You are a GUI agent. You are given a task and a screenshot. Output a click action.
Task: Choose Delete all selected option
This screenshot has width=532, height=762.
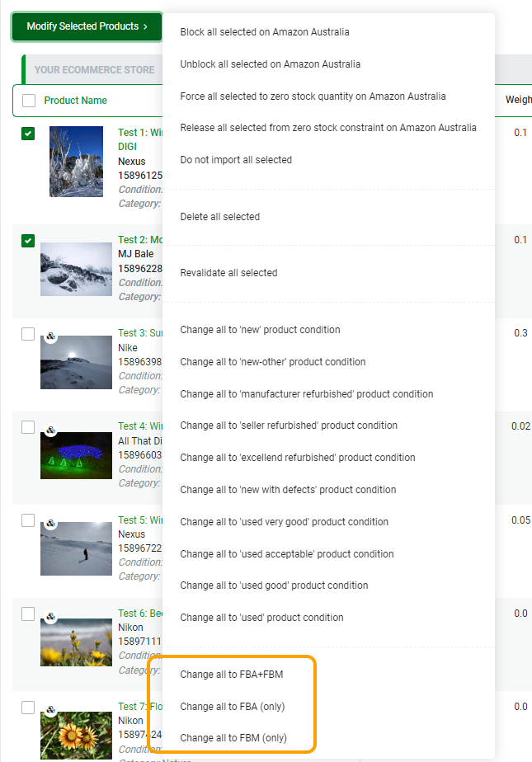(220, 217)
